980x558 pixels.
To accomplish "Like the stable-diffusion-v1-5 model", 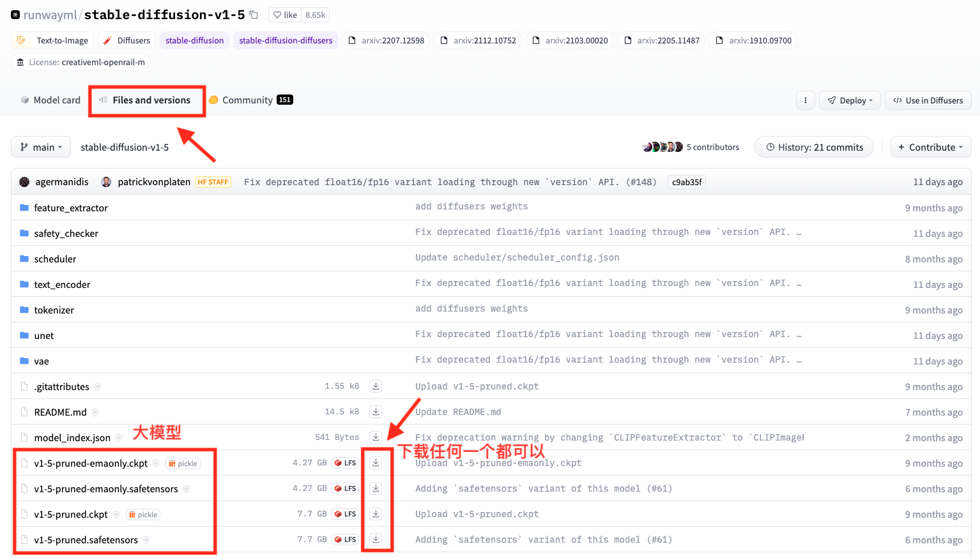I will (285, 15).
